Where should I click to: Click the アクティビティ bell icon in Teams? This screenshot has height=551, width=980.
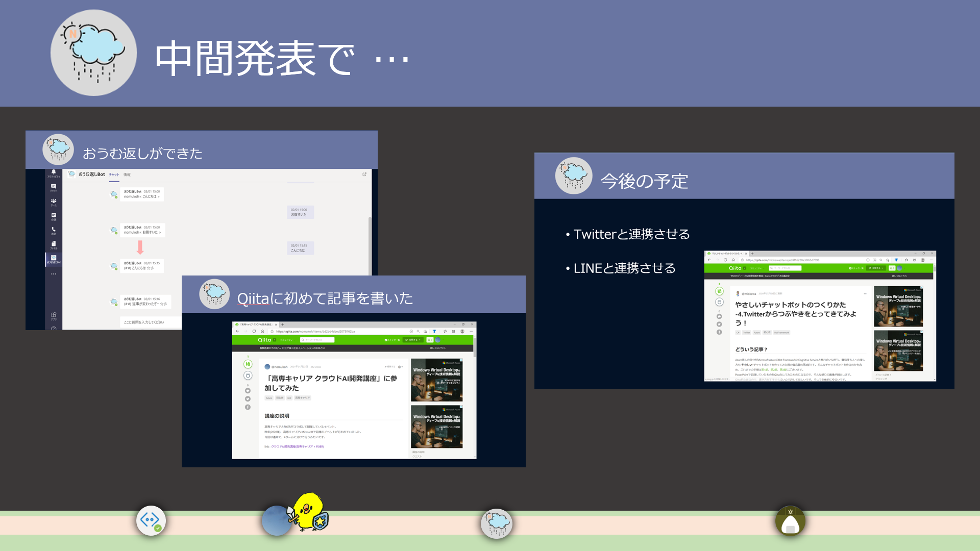(54, 172)
